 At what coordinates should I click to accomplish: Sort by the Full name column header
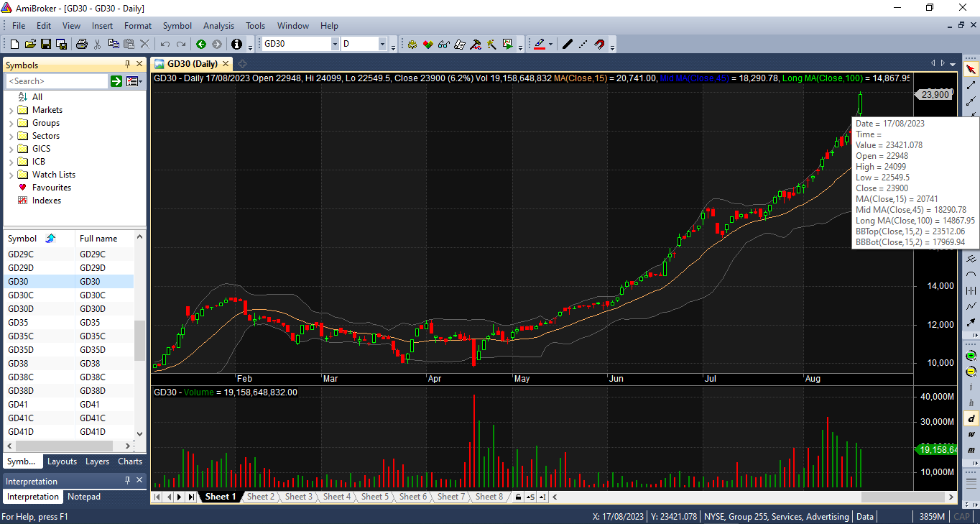[x=104, y=239]
